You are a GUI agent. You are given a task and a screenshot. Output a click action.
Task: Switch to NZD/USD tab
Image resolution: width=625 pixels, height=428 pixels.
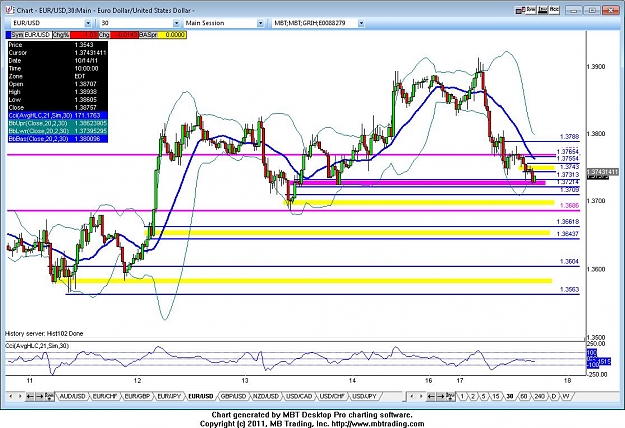265,397
